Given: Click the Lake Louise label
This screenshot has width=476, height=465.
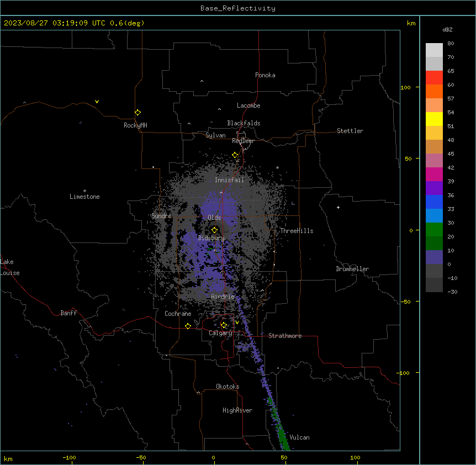Looking at the screenshot, I should tap(10, 267).
